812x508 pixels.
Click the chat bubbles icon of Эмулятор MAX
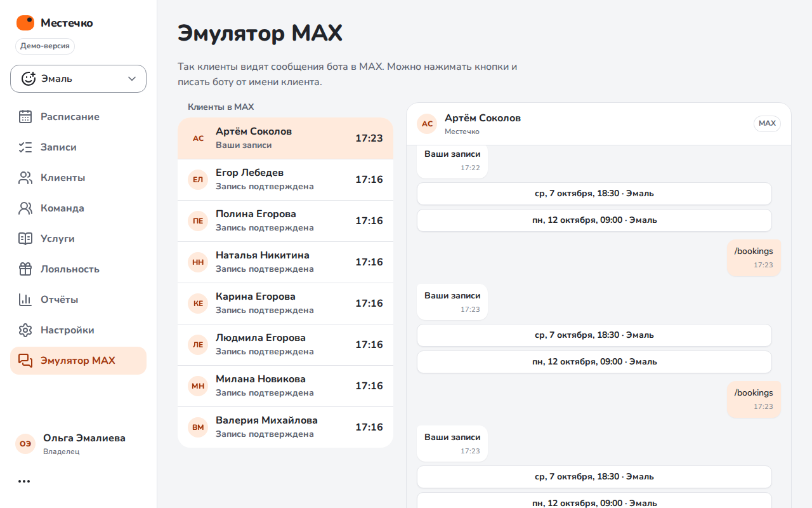tap(25, 361)
